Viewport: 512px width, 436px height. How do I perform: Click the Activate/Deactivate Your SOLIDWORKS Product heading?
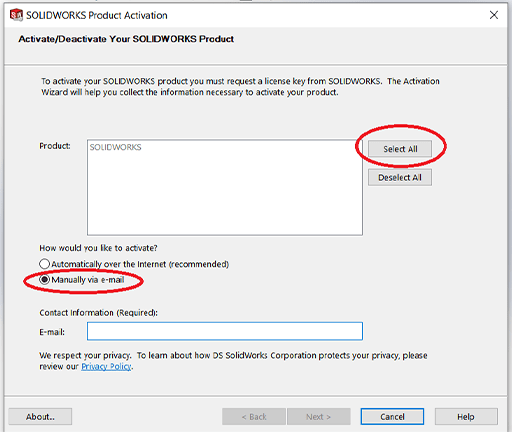[x=126, y=39]
